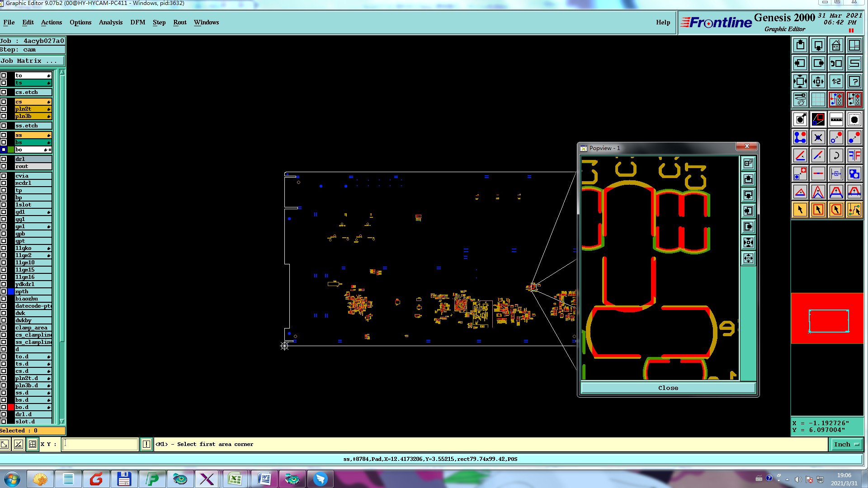The height and width of the screenshot is (488, 868).
Task: Open the Analysis menu
Action: (110, 22)
